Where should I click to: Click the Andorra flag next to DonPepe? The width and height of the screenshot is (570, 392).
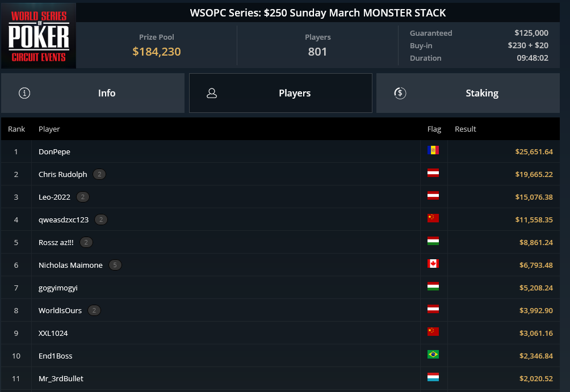click(433, 150)
